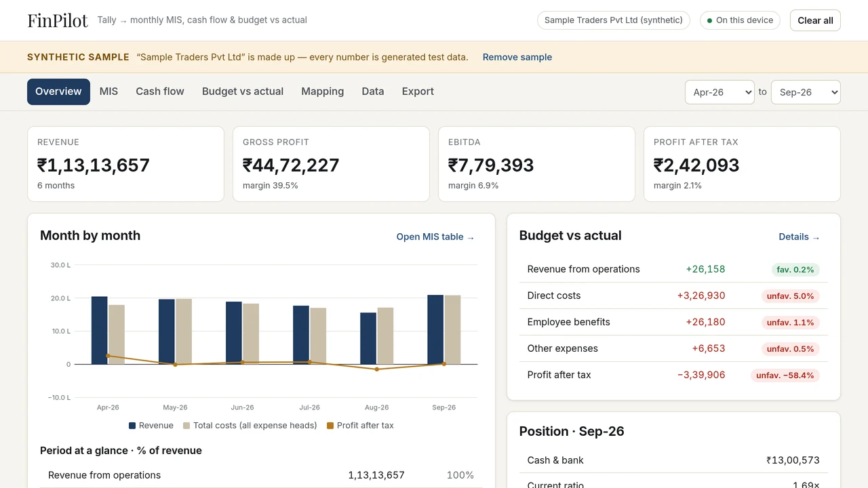Click the Profit after tax legend swatch
The height and width of the screenshot is (488, 868).
330,426
